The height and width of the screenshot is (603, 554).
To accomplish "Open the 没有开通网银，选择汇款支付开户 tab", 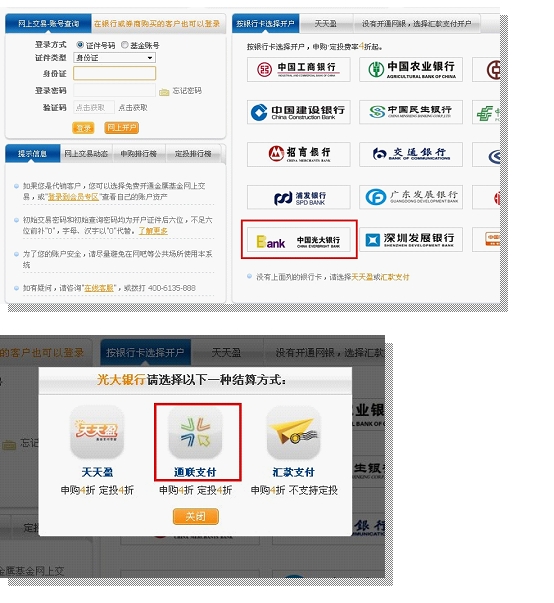I will click(416, 24).
